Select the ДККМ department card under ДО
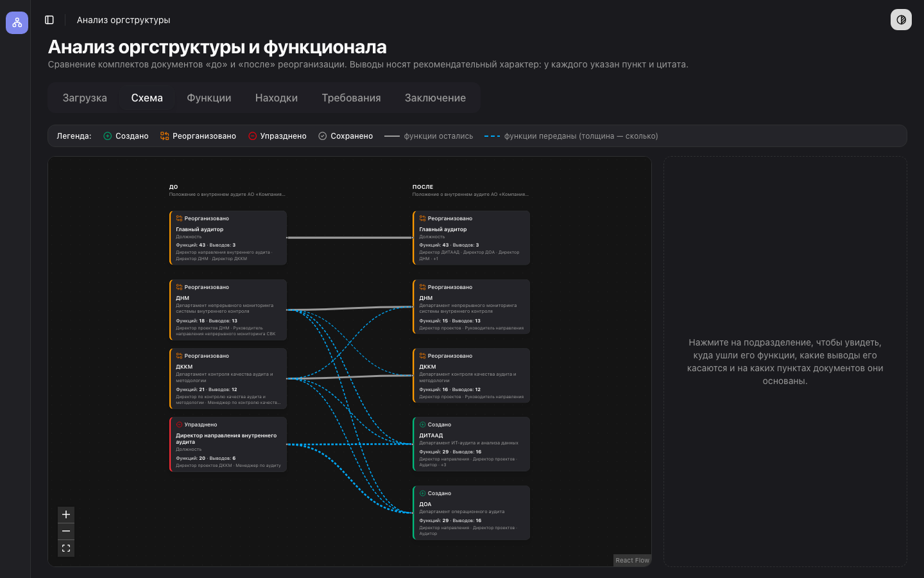Image resolution: width=924 pixels, height=578 pixels. tap(228, 378)
